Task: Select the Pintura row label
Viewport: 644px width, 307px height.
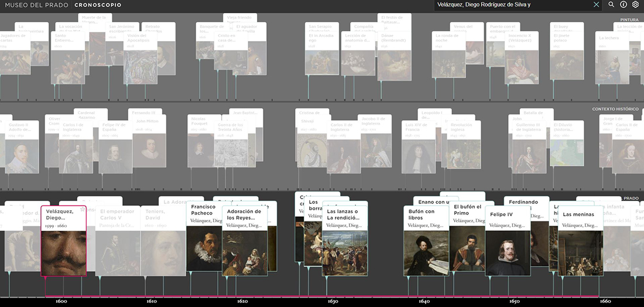Action: [629, 20]
